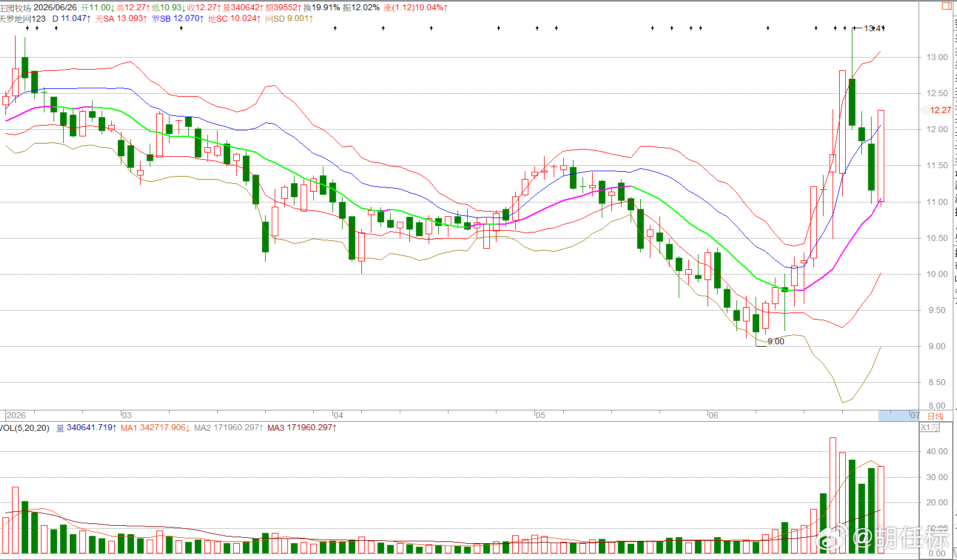Click the X1万 volume unit box
The width and height of the screenshot is (957, 560).
[929, 427]
